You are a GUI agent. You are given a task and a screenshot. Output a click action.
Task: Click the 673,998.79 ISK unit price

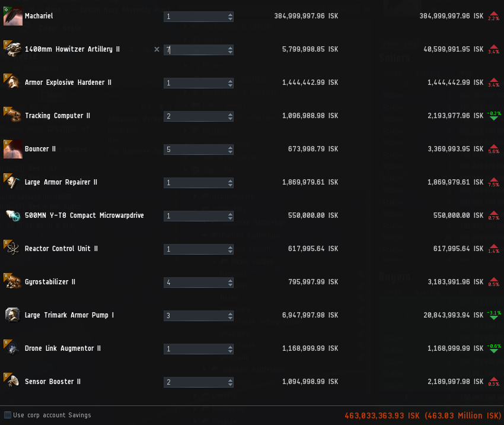click(x=312, y=149)
